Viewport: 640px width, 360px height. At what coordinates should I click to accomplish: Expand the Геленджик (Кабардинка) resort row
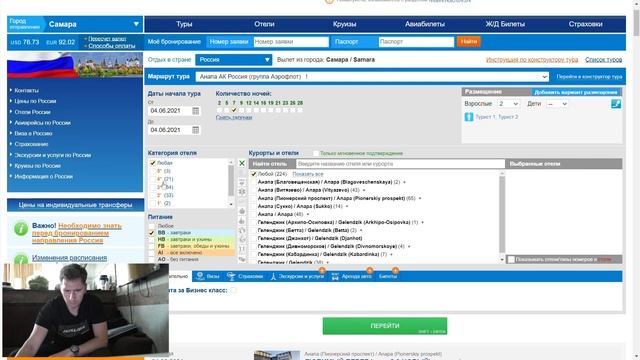tap(391, 255)
